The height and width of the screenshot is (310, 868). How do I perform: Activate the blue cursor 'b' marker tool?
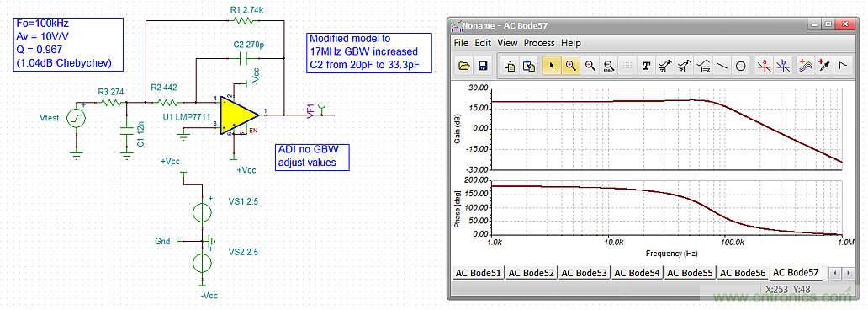click(783, 66)
